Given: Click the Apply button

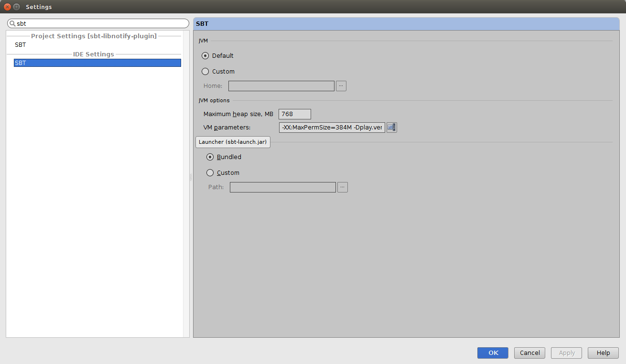Looking at the screenshot, I should click(567, 353).
